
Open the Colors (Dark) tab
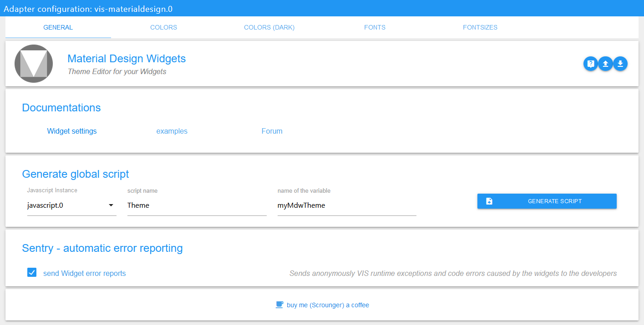[x=269, y=27]
